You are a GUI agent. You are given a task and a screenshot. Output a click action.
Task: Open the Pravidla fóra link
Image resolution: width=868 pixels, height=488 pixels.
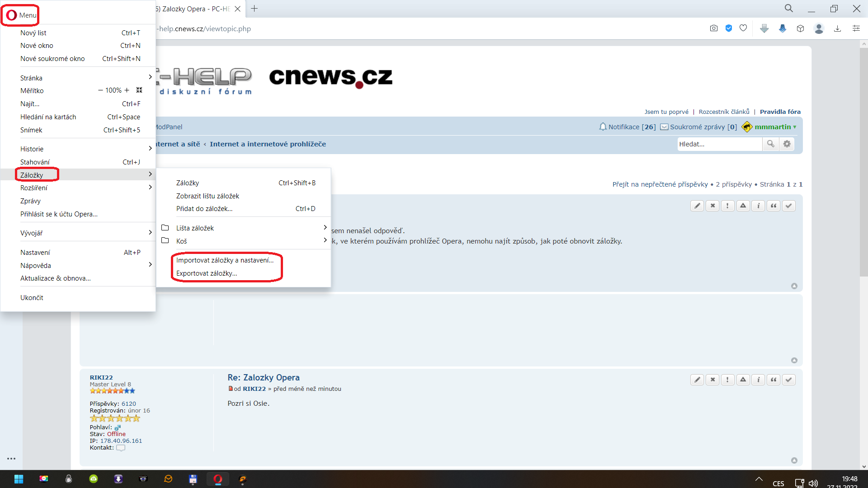tap(780, 112)
